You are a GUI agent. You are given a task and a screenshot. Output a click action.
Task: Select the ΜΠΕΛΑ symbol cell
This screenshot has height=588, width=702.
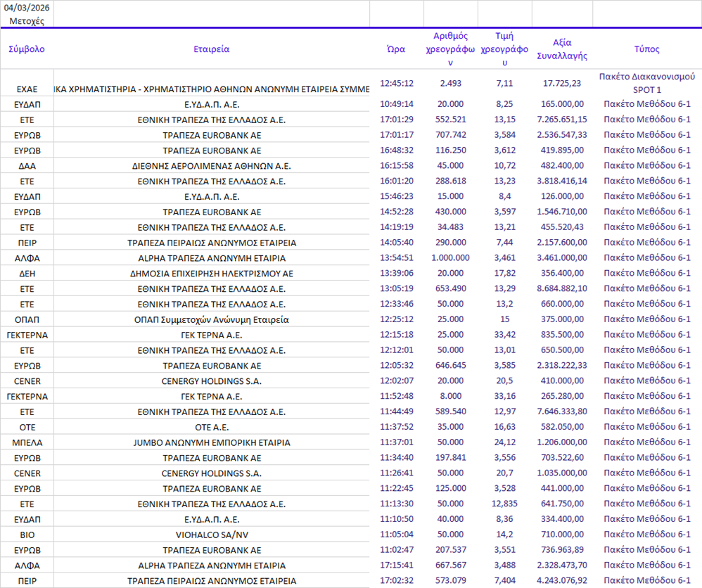[27, 442]
